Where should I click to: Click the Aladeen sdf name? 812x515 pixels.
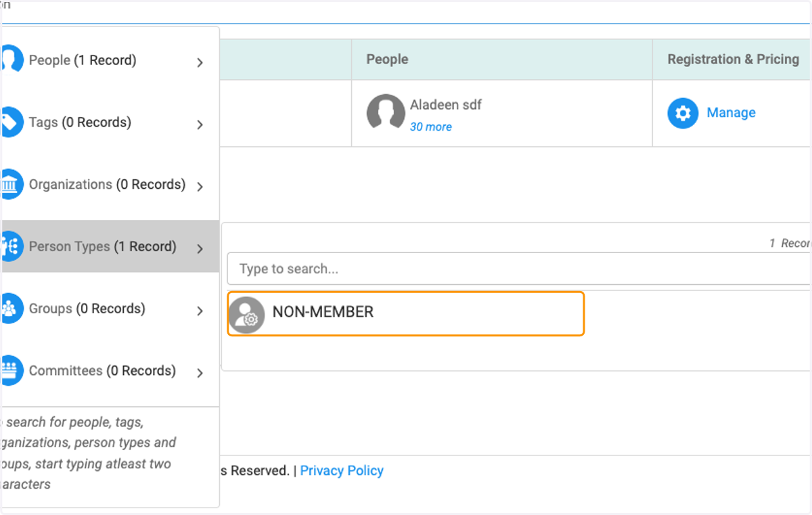(446, 105)
